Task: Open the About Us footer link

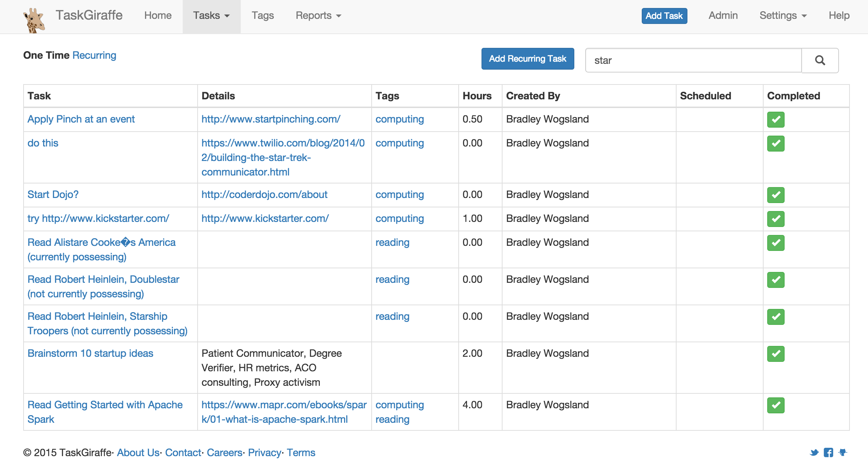Action: (138, 452)
